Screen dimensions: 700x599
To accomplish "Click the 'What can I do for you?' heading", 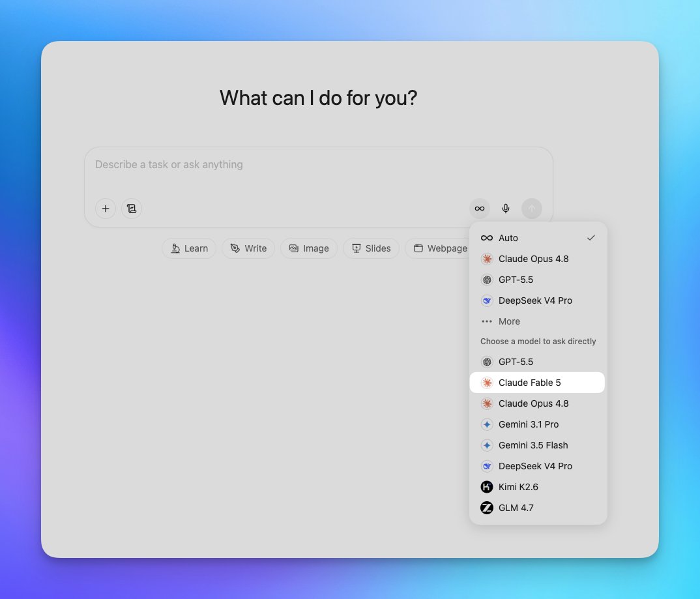I will (318, 98).
